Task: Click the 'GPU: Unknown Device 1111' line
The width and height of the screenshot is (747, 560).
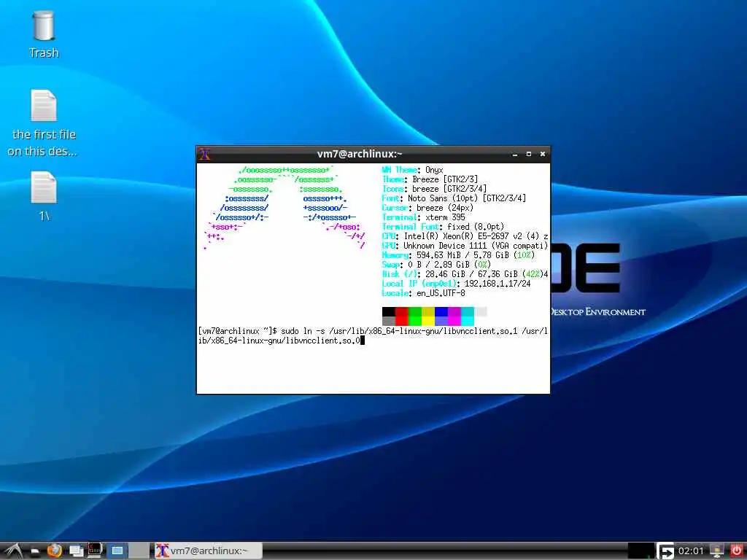Action: click(x=465, y=246)
